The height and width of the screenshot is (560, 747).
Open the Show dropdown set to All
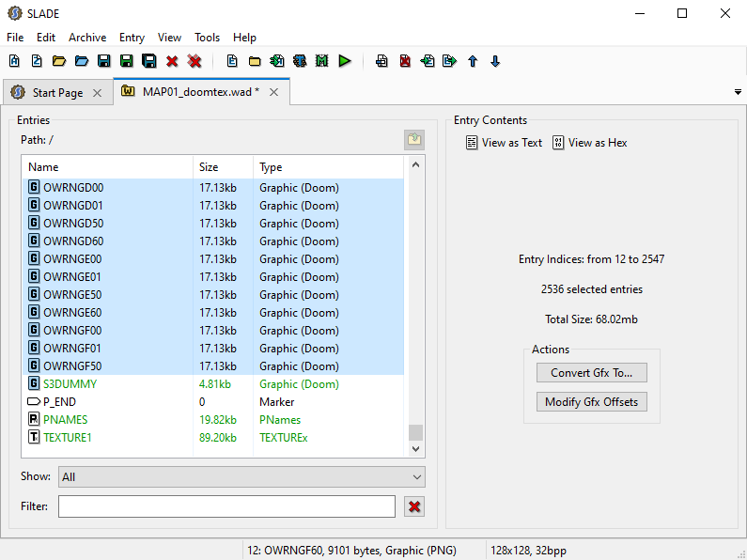tap(241, 477)
